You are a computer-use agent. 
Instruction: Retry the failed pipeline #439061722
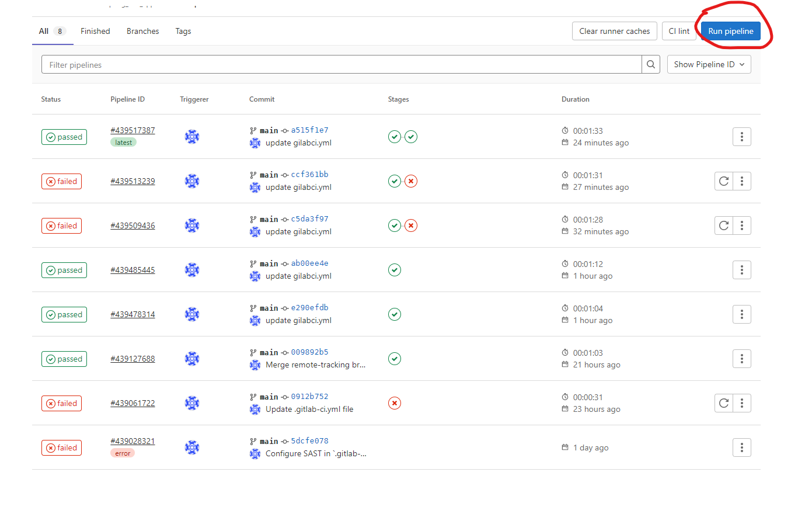tap(723, 403)
